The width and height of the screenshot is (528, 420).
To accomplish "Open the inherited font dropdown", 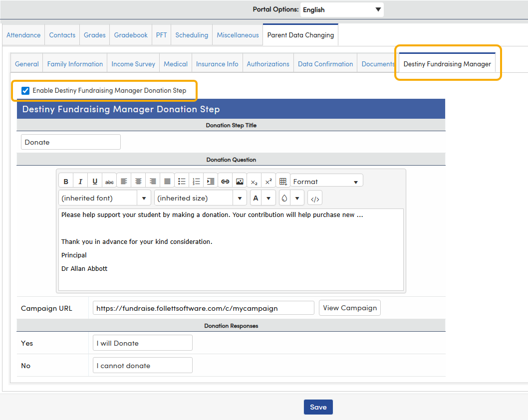I will [144, 198].
